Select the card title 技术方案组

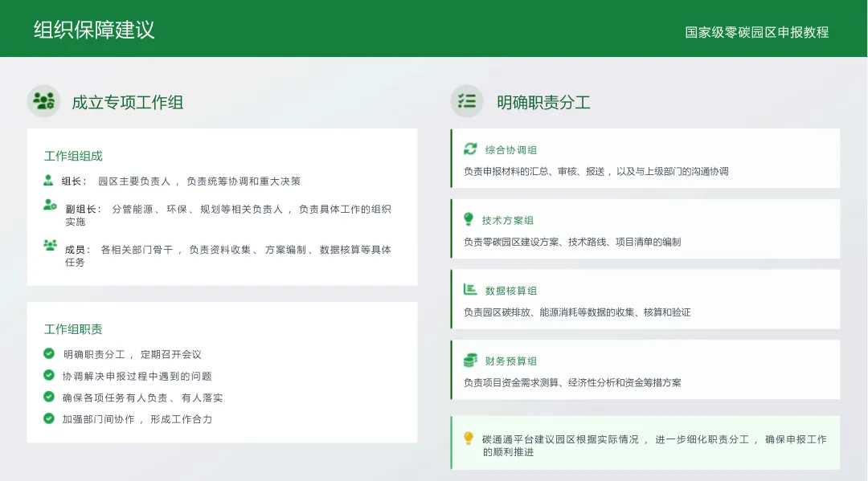click(x=508, y=221)
